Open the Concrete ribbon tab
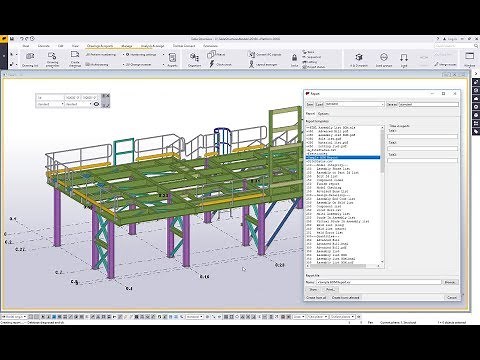 (x=44, y=46)
